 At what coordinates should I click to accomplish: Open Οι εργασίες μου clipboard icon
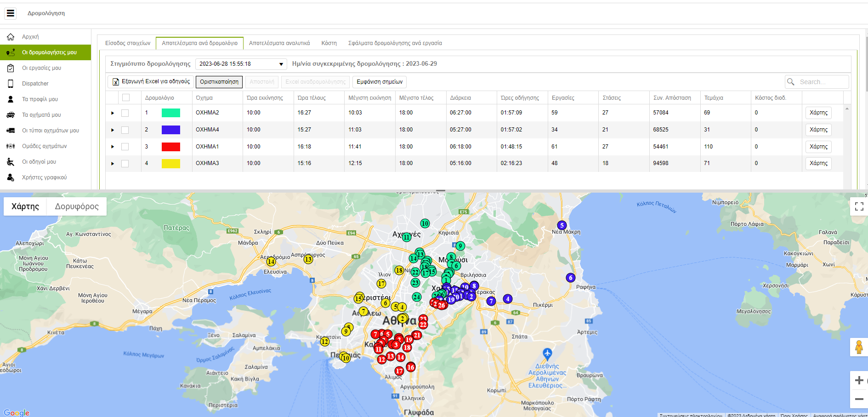[11, 68]
